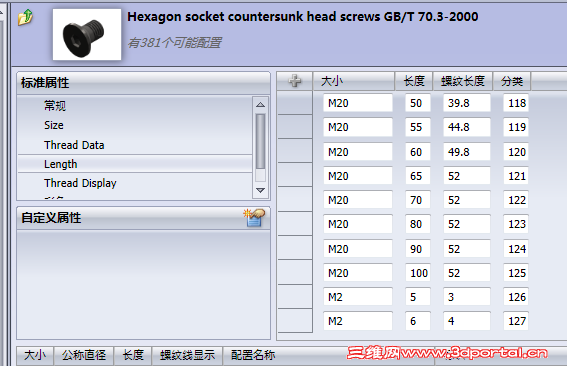Image resolution: width=567 pixels, height=366 pixels.
Task: Click the 标准属性 panel header
Action: pyautogui.click(x=143, y=83)
